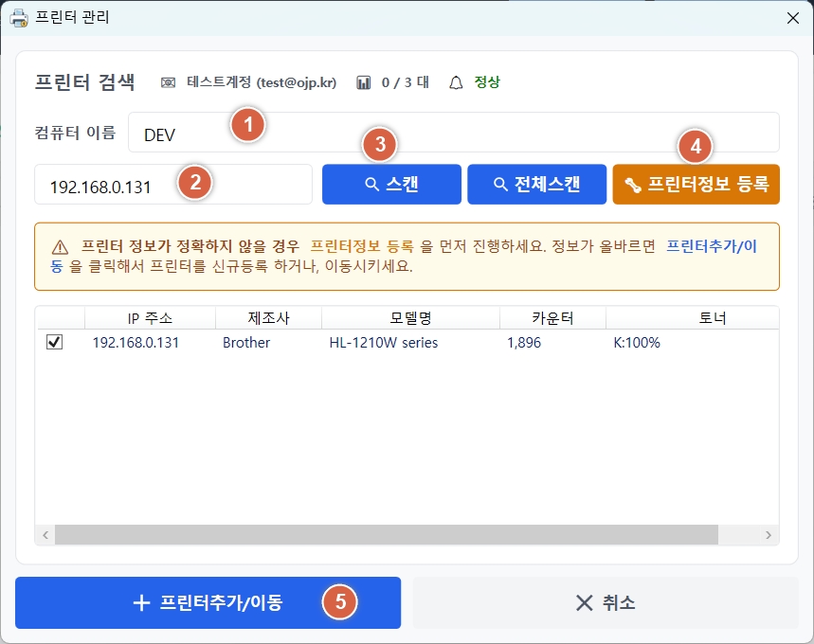The image size is (814, 644).
Task: Click the 스캔 scan button
Action: [391, 185]
